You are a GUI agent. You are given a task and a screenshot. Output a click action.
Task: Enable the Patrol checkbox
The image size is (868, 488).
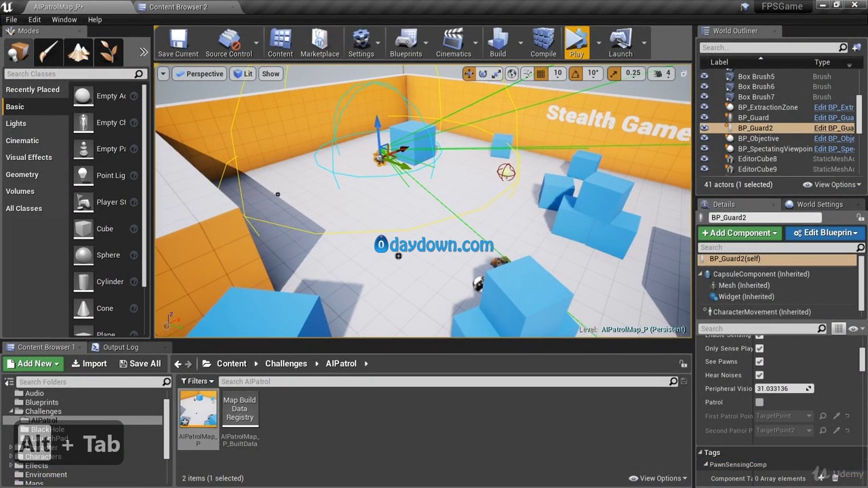pyautogui.click(x=759, y=402)
